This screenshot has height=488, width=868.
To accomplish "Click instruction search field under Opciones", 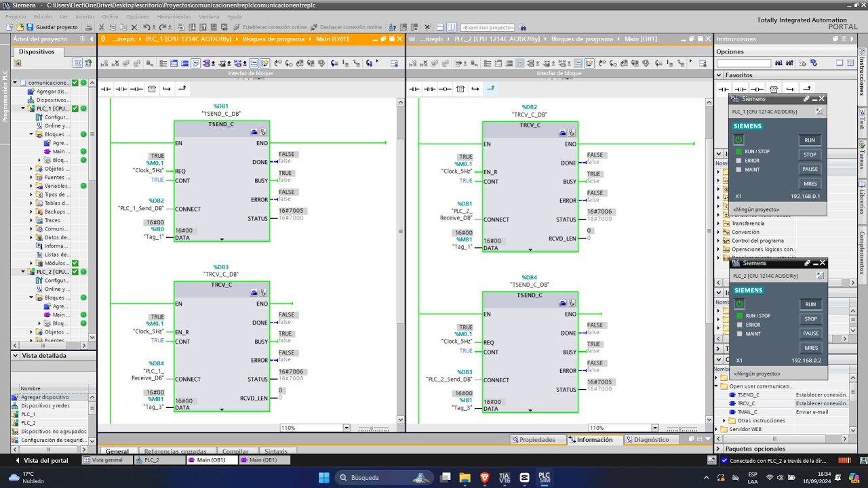I will (x=744, y=63).
